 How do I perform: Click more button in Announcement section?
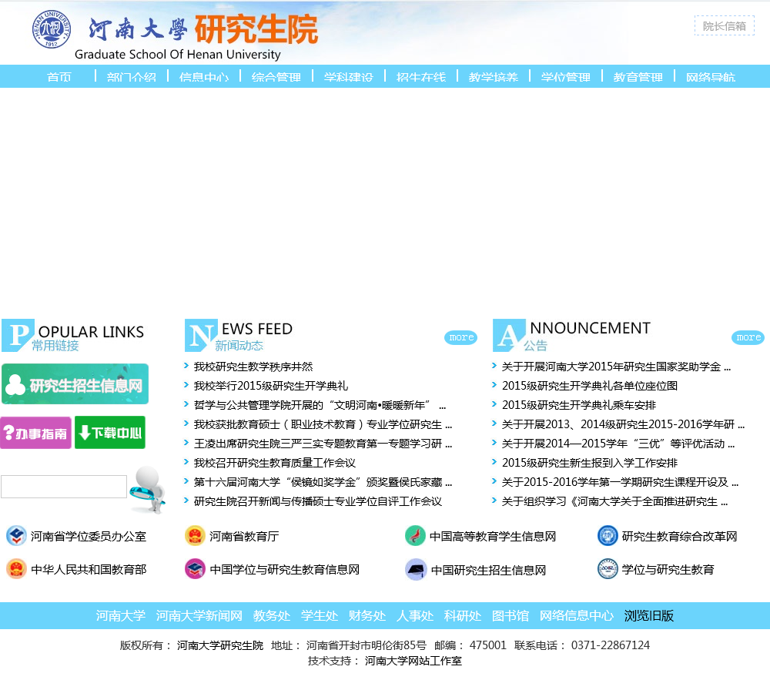[x=748, y=337]
